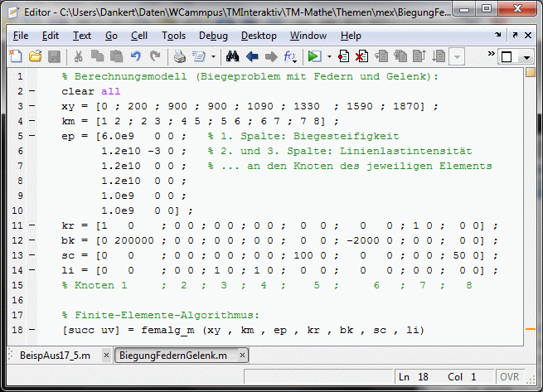Toggle breakpoint on line 2 dash
543x392 pixels.
pos(32,92)
